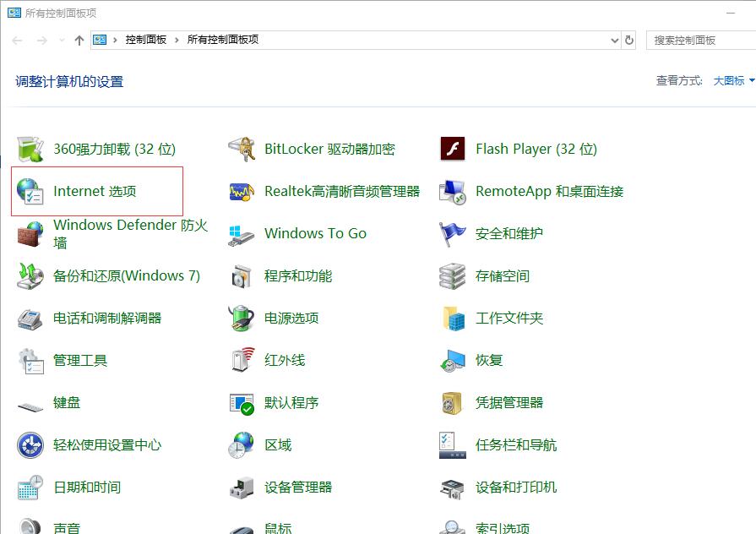Open the 360强力卸载 icon
This screenshot has height=534, width=756.
pos(30,150)
